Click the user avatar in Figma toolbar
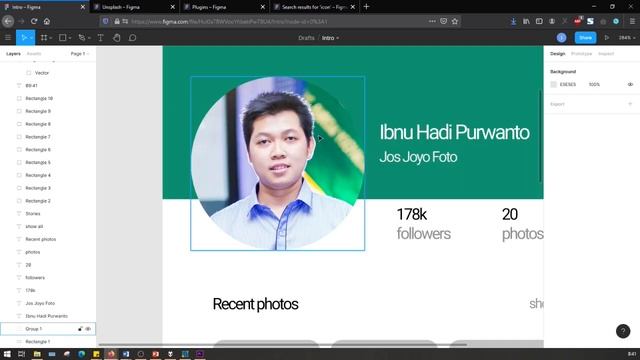 [x=561, y=38]
